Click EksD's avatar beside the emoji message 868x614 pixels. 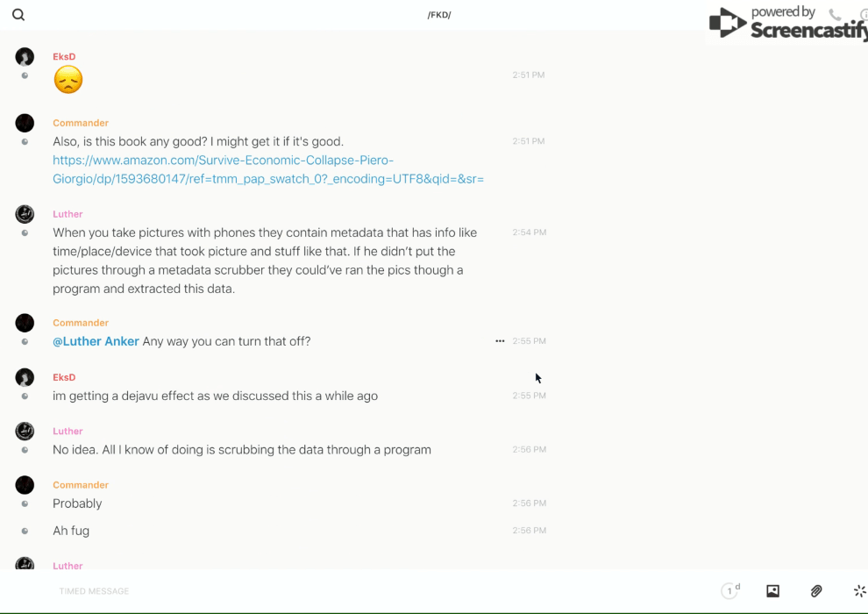pos(25,57)
